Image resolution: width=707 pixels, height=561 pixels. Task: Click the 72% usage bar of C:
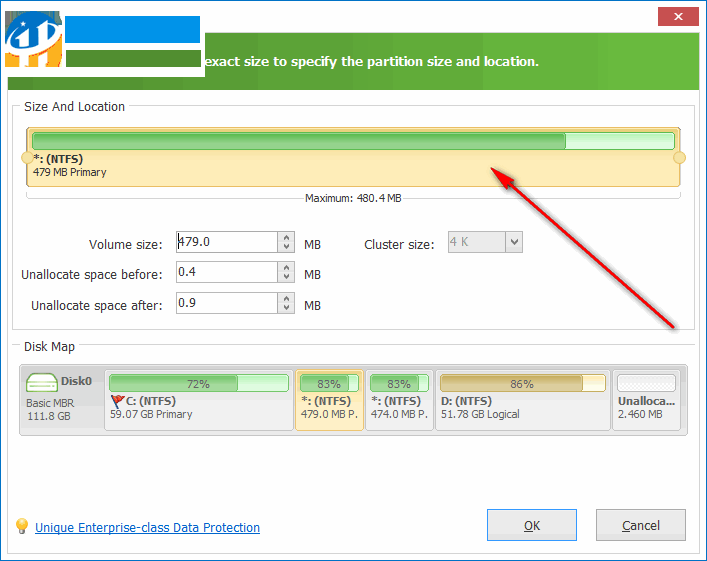199,384
